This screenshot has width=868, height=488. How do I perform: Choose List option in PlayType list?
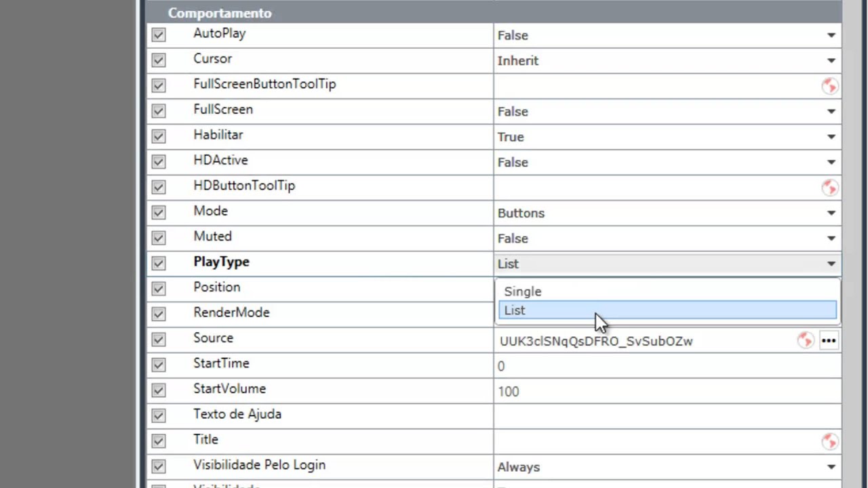(x=667, y=310)
